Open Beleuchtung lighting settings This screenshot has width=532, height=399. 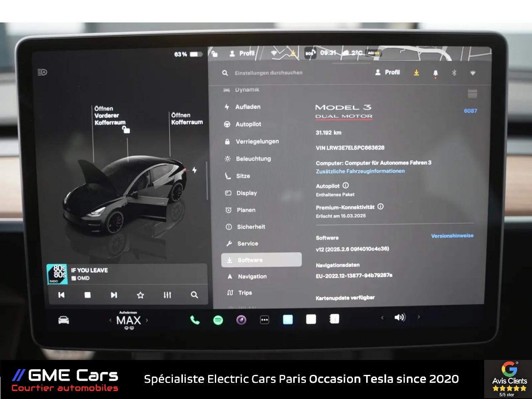[248, 159]
